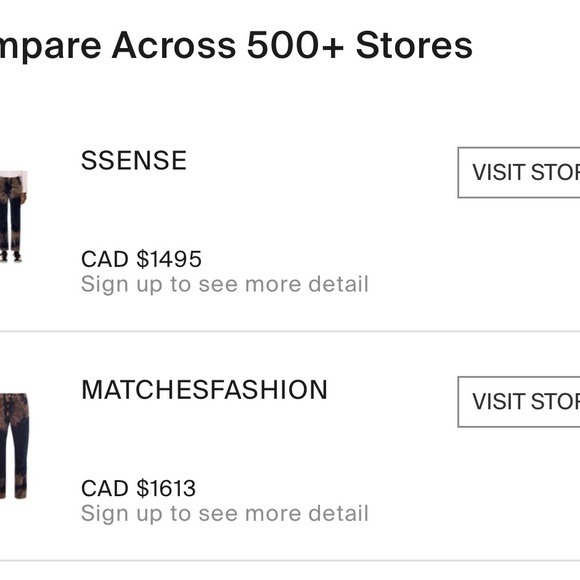Click sign up link under CAD $1495
The image size is (580, 580).
(x=225, y=284)
